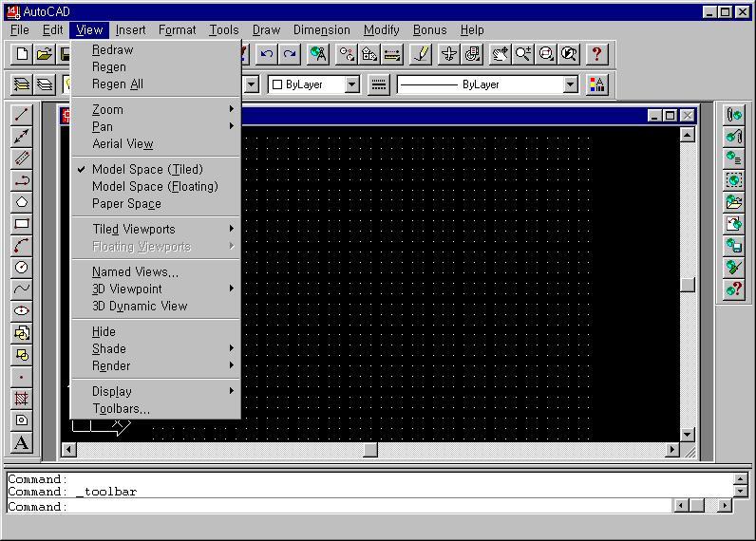Click Internet Help globe question icon
This screenshot has height=541, width=756.
[x=734, y=289]
